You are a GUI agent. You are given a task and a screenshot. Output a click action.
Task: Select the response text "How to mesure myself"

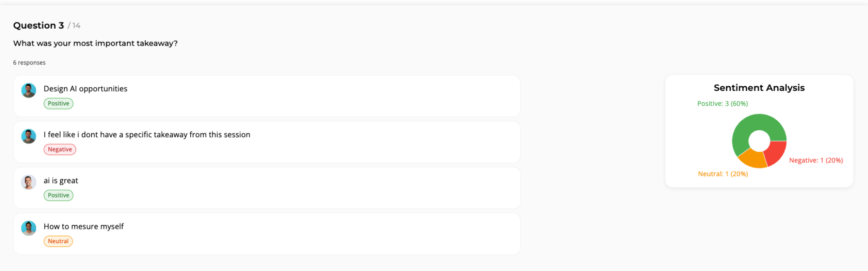[x=84, y=226]
